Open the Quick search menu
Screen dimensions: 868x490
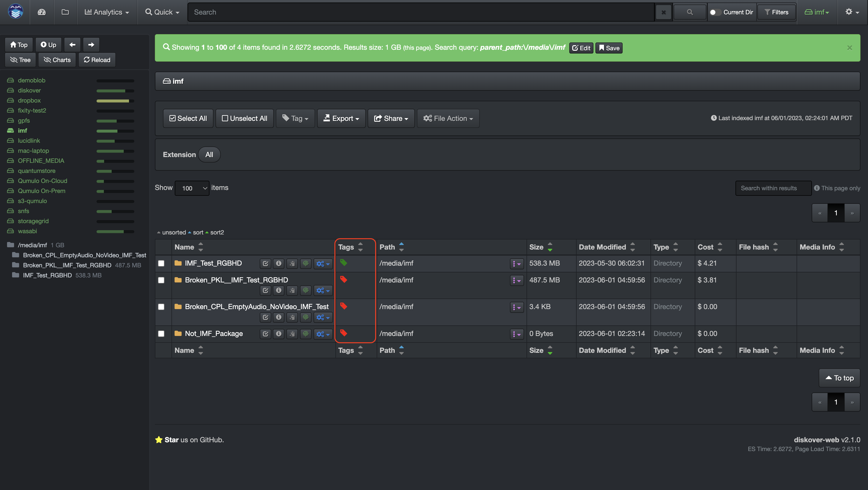coord(162,12)
